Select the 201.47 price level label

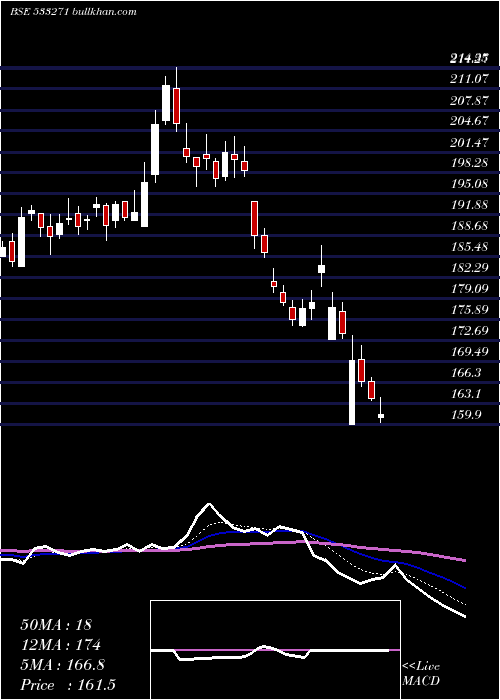pyautogui.click(x=469, y=142)
